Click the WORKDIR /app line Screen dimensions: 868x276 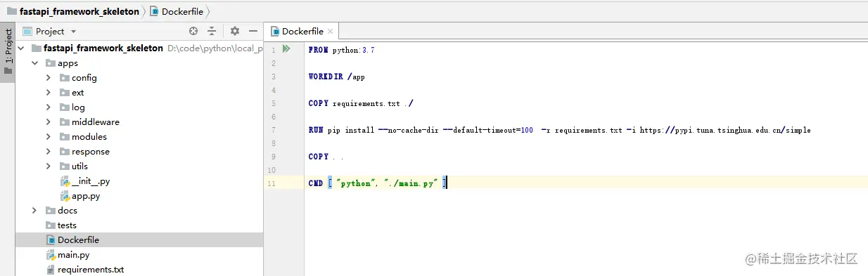click(x=336, y=77)
